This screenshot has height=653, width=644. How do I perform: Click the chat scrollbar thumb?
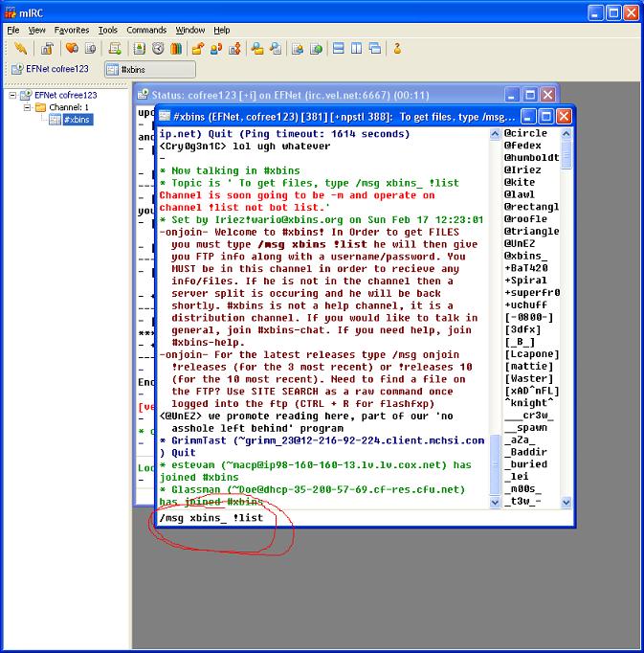tap(495, 465)
